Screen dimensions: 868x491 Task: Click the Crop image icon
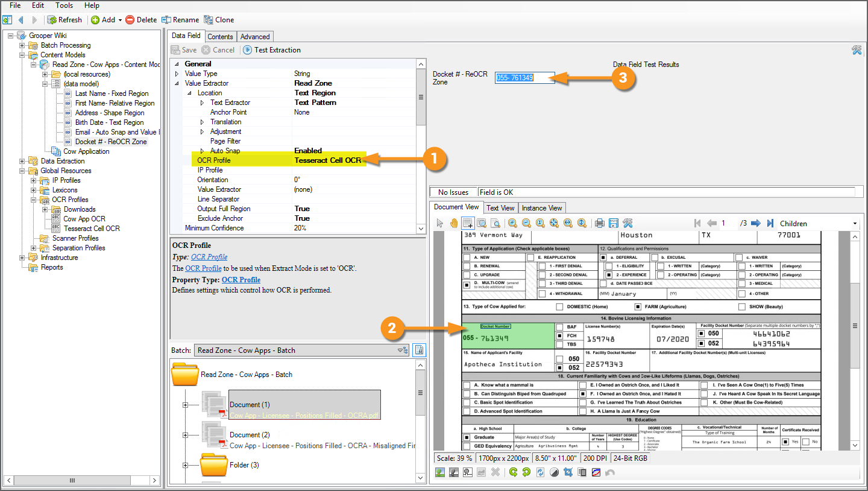[x=567, y=472]
